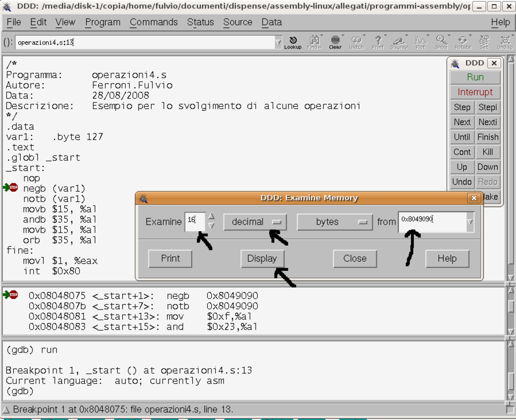Click the Display button in Examine Memory
Screen dimensions: 516x420
262,258
